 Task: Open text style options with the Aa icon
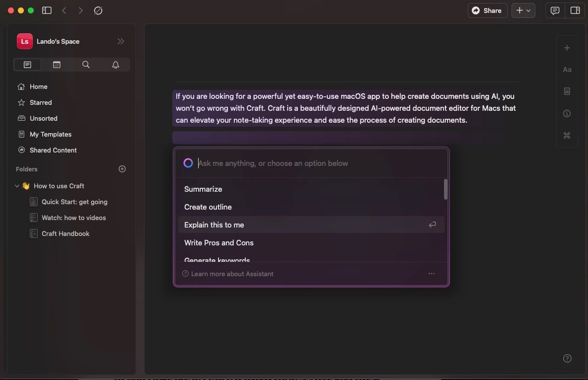567,70
